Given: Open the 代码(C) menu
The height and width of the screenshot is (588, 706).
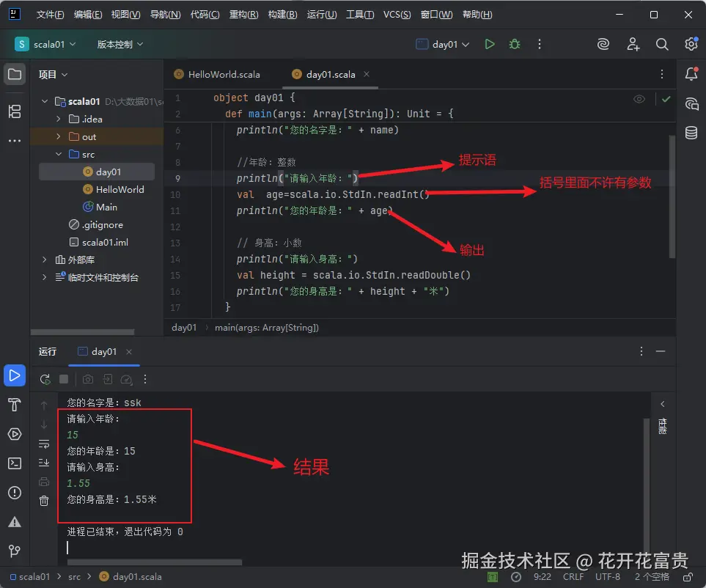Looking at the screenshot, I should coord(205,15).
